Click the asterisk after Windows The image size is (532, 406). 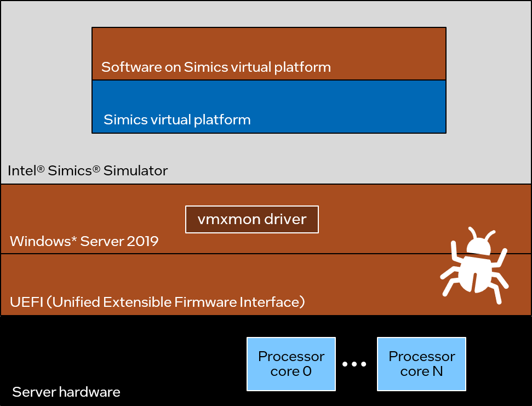[x=74, y=239]
